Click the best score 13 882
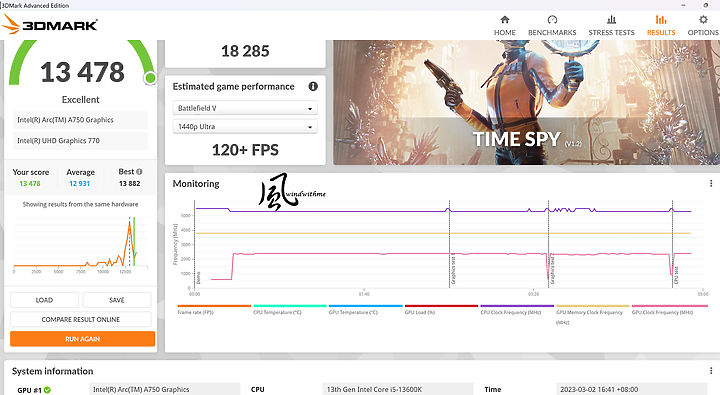The image size is (720, 395). click(129, 183)
